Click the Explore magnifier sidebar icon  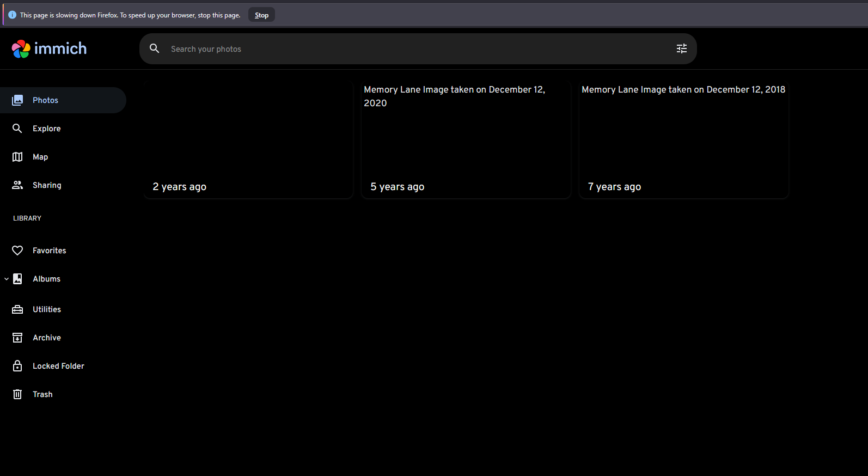pyautogui.click(x=17, y=129)
